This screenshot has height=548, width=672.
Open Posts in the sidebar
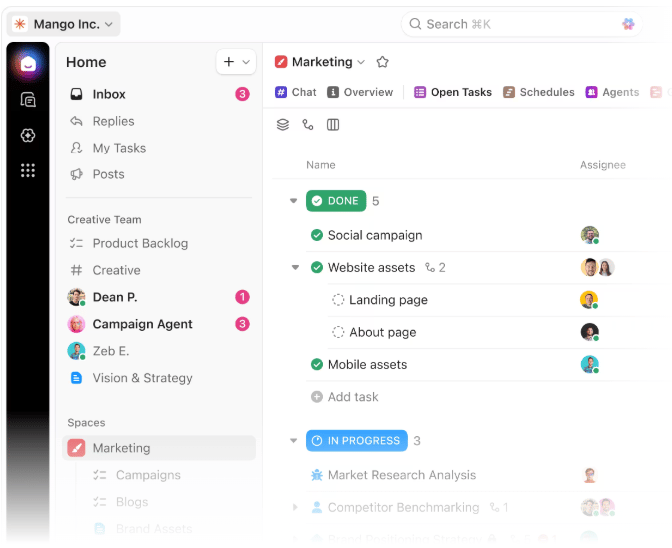(x=159, y=174)
